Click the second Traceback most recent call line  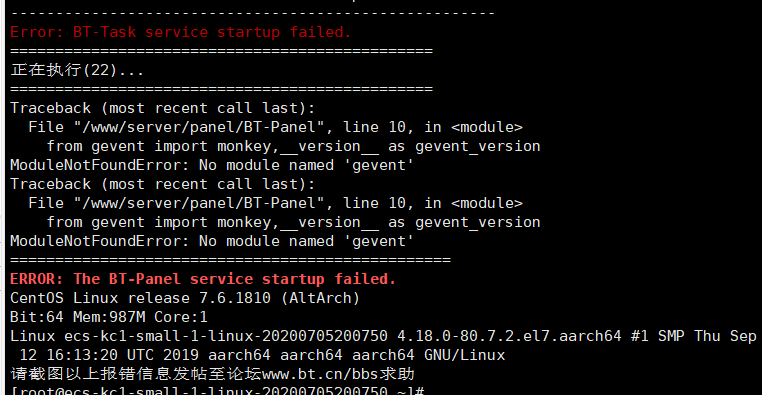162,184
